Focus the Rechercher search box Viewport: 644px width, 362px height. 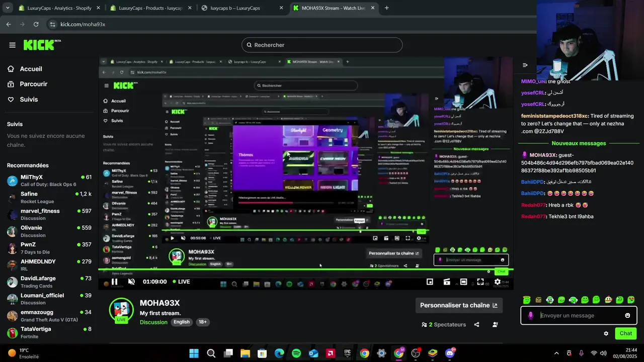tap(322, 45)
